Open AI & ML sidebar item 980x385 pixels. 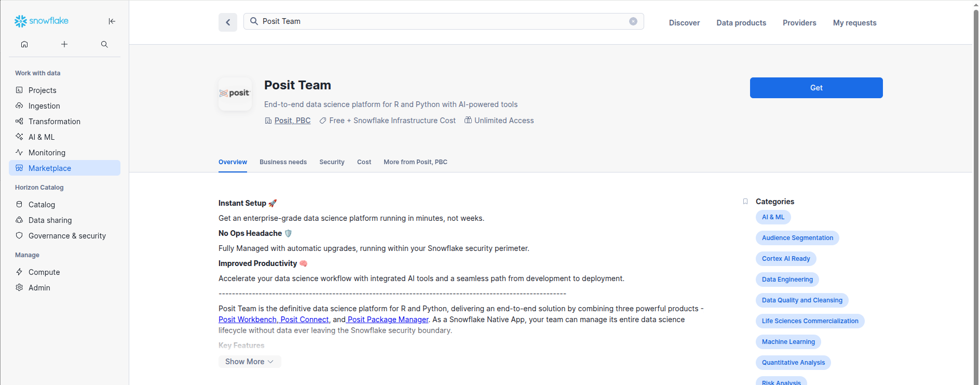(42, 137)
